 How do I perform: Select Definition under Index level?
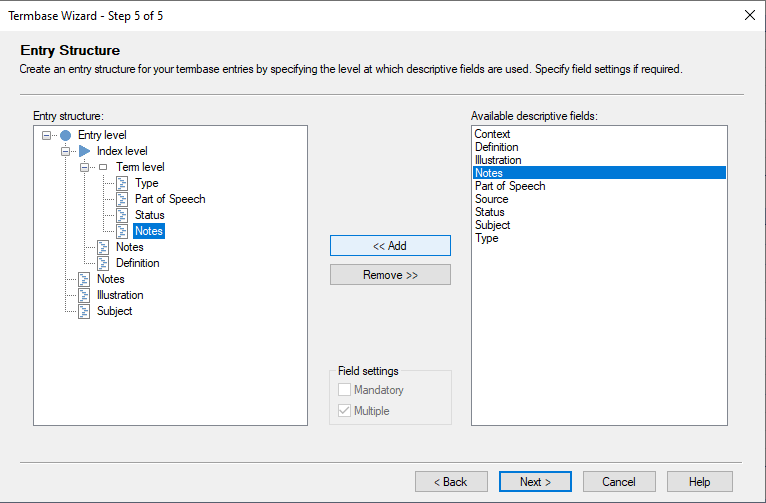pyautogui.click(x=138, y=263)
